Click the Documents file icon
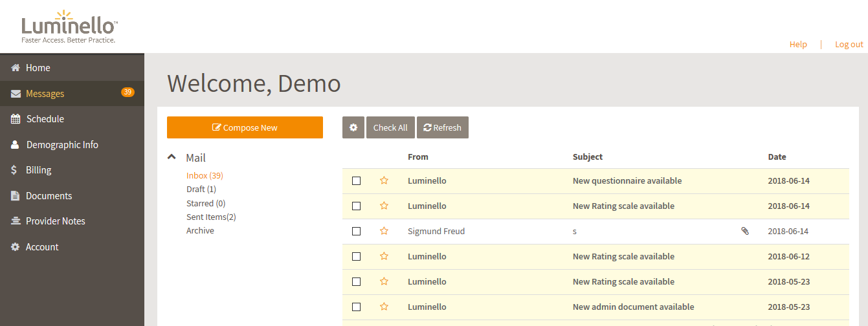868x326 pixels. (x=16, y=196)
